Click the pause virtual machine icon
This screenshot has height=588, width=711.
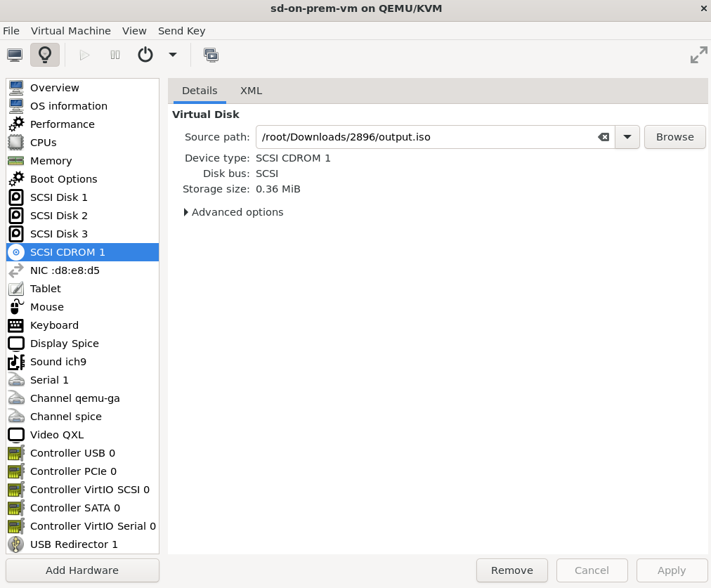coord(115,55)
